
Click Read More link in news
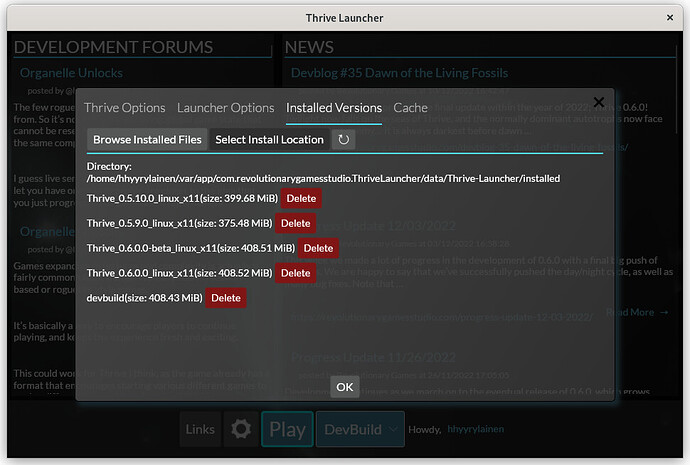tap(637, 312)
